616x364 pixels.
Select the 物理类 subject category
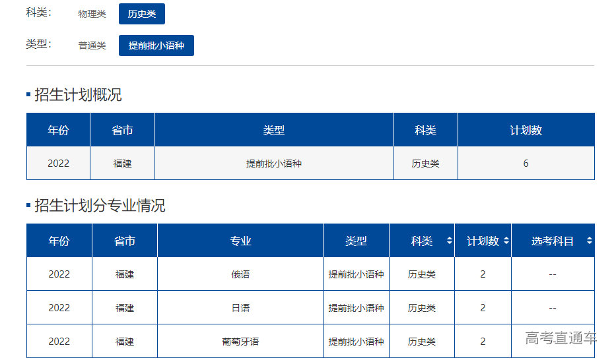pyautogui.click(x=92, y=14)
